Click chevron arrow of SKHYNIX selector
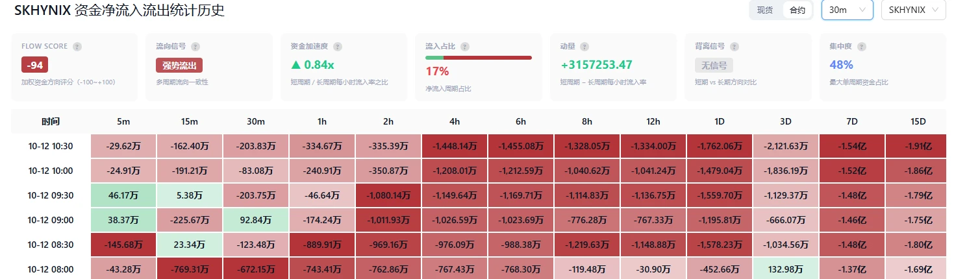 (x=935, y=10)
